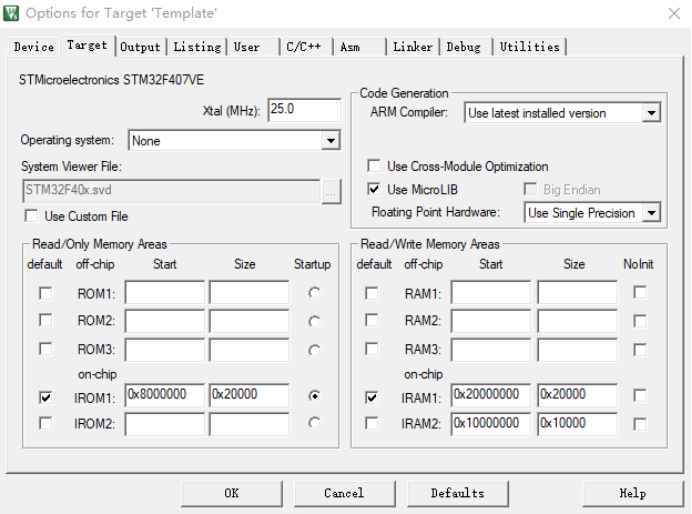Click the IRAM2 Size field 0x10000

click(x=577, y=424)
